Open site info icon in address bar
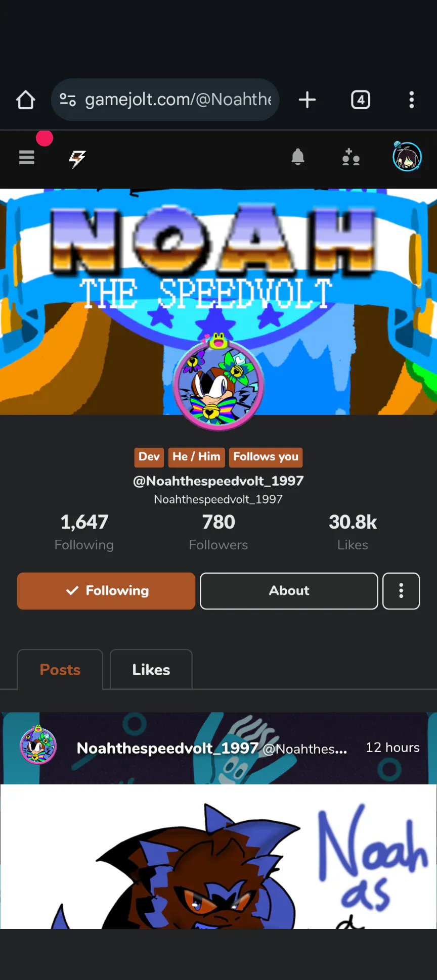Viewport: 437px width, 980px height. point(68,100)
